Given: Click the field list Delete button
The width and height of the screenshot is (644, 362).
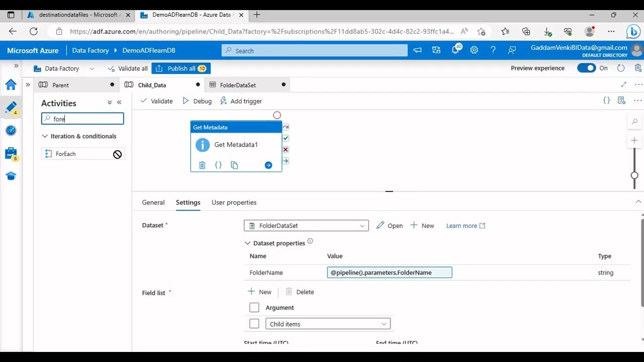Looking at the screenshot, I should [x=299, y=292].
